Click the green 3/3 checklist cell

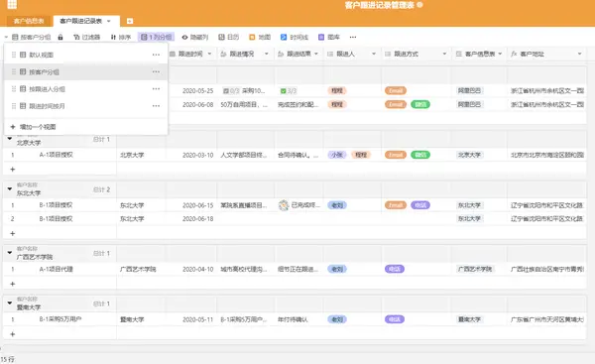pos(289,90)
